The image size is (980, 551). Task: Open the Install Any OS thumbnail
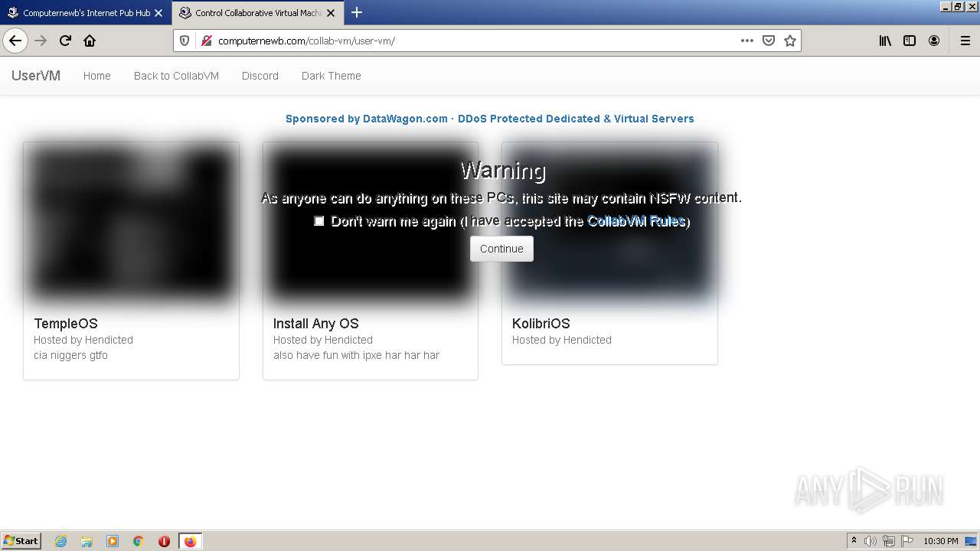(370, 223)
